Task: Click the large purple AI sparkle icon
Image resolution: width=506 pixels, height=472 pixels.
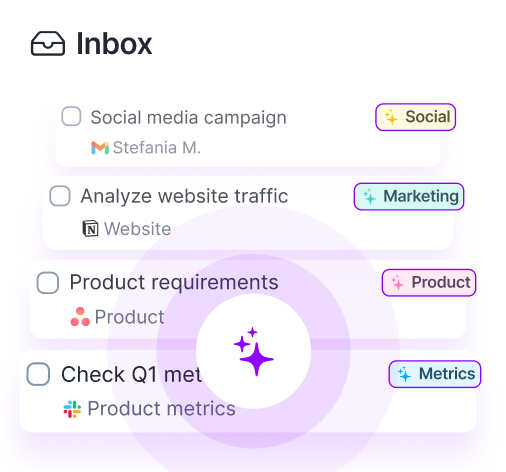Action: point(254,351)
